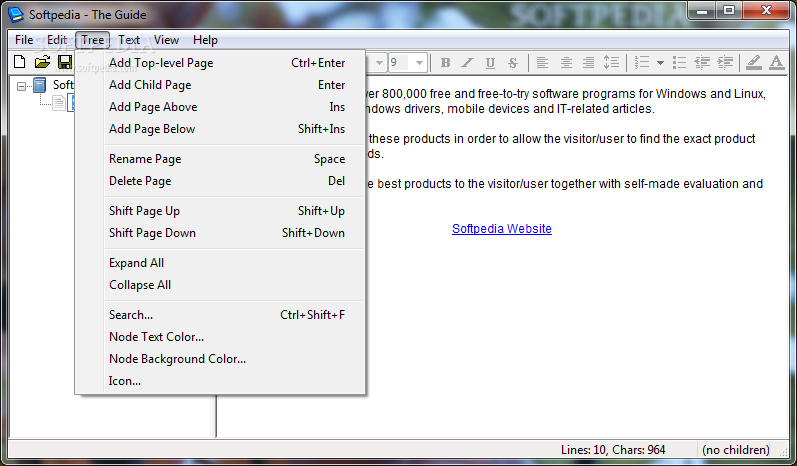Open the Edit menu
Screen dimensions: 797x466
57,40
